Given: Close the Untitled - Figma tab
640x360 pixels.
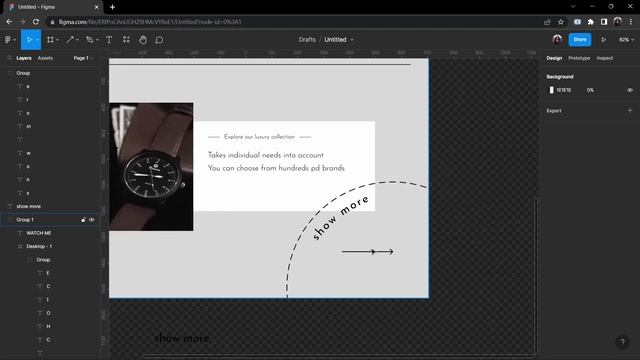Looking at the screenshot, I should (x=96, y=7).
